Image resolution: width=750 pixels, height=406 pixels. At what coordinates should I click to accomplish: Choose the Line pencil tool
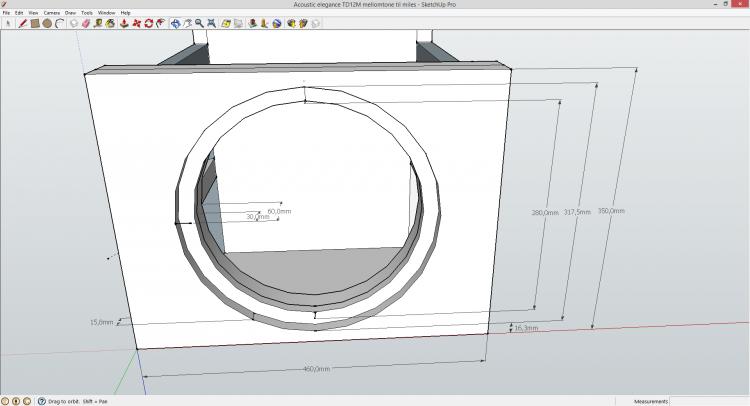pos(23,23)
